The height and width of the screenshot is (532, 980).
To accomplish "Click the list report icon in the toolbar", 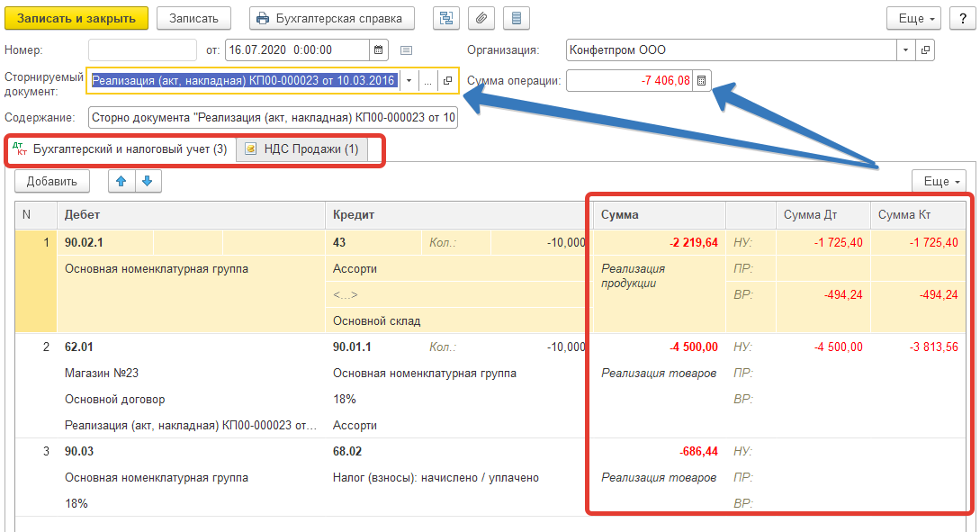I will coord(517,18).
